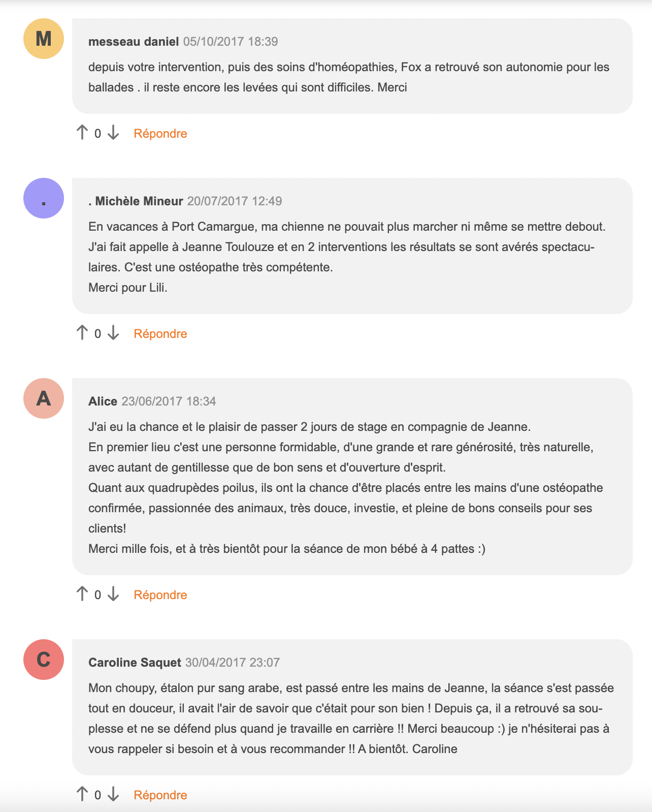Viewport: 652px width, 812px height.
Task: Downvote messeau daniel's comment
Action: click(113, 133)
